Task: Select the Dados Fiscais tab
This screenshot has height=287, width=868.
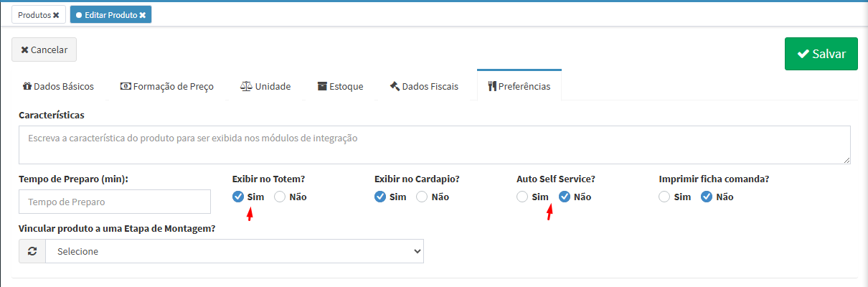Action: pos(424,86)
